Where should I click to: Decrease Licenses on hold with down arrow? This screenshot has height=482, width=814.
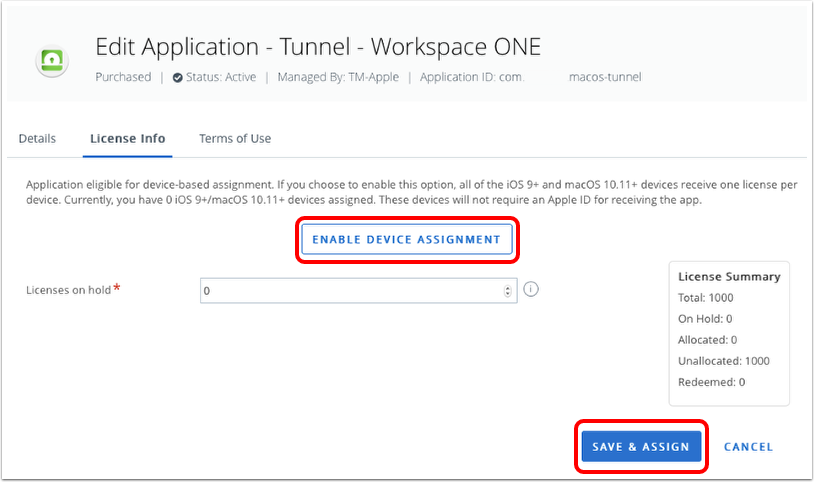tap(508, 294)
